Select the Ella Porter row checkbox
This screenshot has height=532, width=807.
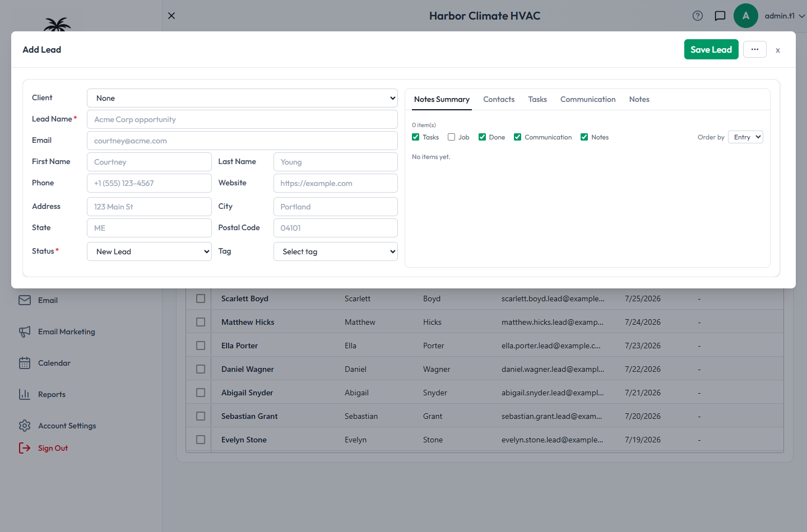[x=201, y=346]
